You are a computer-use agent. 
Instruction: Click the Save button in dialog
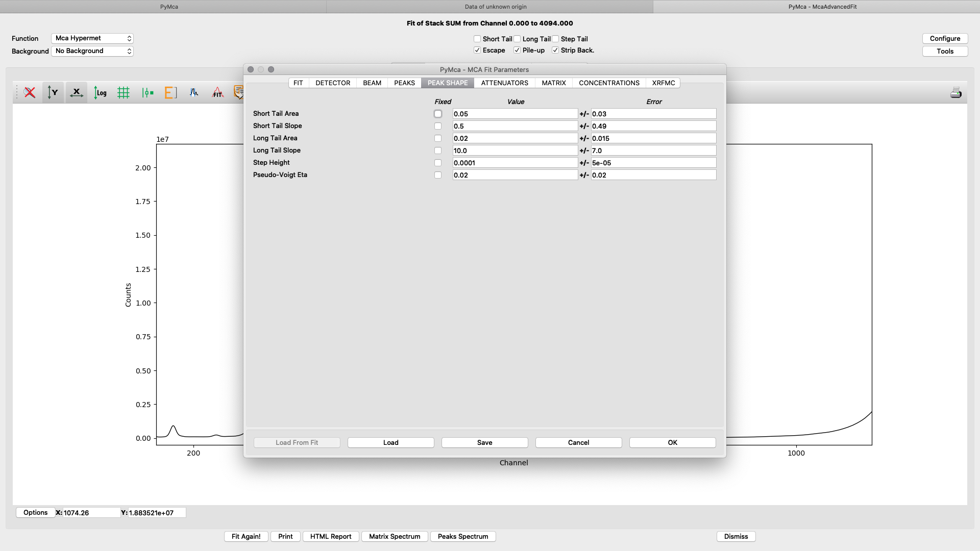tap(484, 442)
